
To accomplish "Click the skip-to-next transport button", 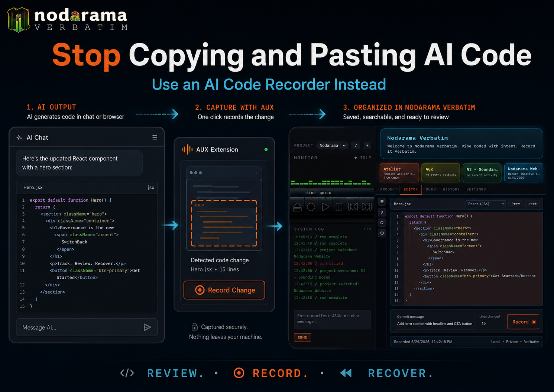I will click(x=367, y=207).
